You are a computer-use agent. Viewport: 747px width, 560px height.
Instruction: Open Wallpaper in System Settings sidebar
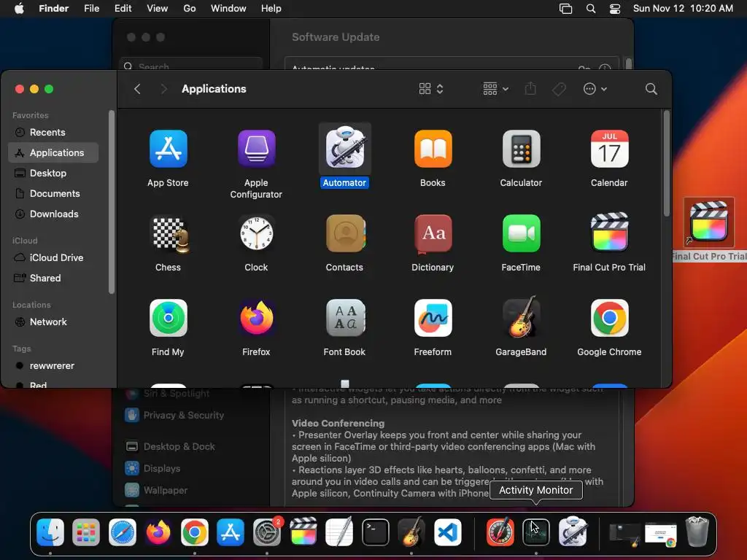[156, 491]
